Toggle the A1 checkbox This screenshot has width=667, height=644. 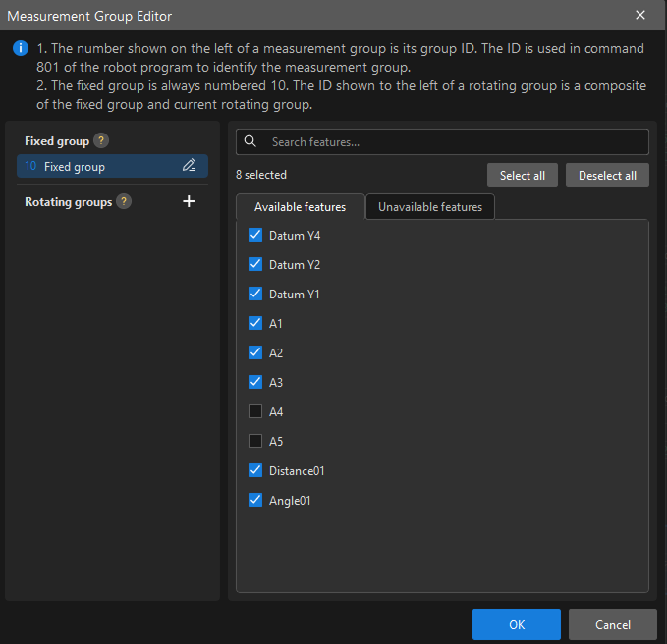pyautogui.click(x=255, y=323)
